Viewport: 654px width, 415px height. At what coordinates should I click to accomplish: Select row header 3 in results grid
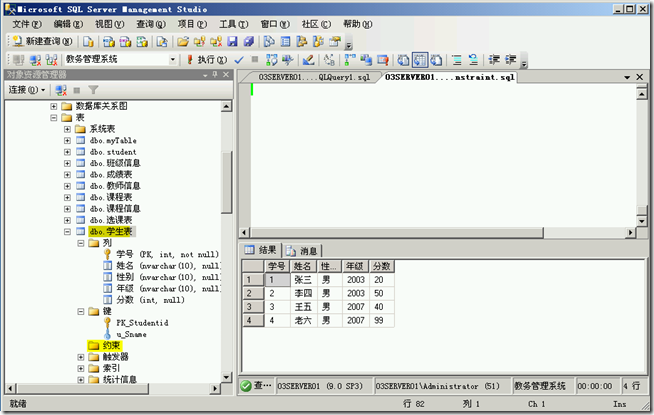coord(253,307)
